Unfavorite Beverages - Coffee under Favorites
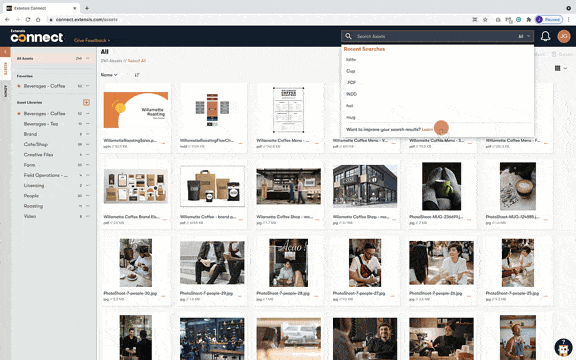 [x=19, y=86]
